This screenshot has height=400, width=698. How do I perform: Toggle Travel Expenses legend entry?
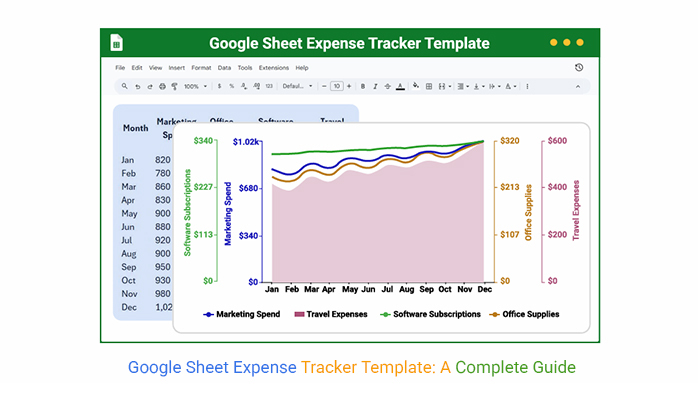click(x=331, y=314)
